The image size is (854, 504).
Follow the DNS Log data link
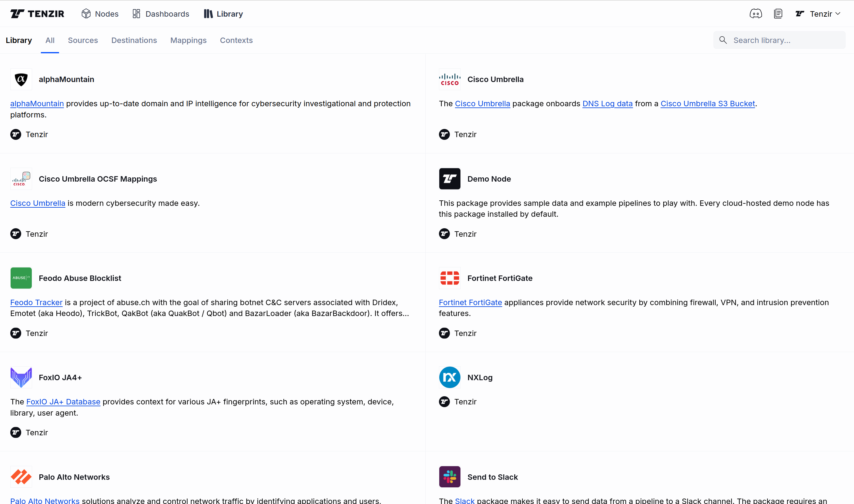coord(608,104)
